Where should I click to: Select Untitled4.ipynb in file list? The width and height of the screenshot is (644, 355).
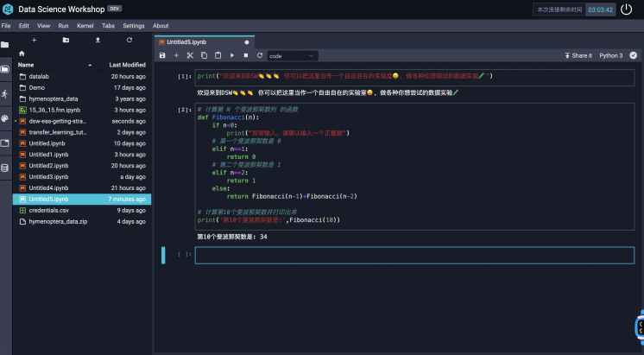[x=82, y=187]
